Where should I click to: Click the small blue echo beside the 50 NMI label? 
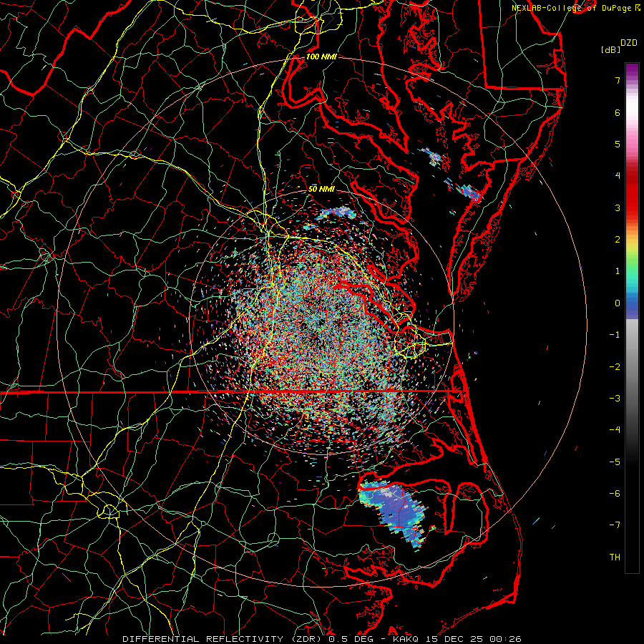pyautogui.click(x=337, y=213)
